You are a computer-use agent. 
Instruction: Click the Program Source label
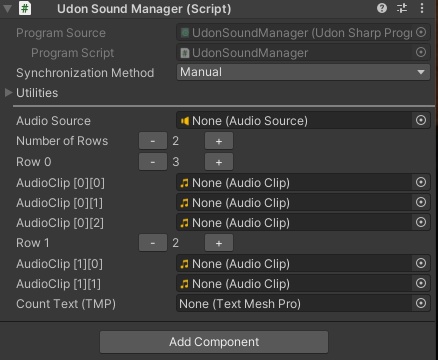tap(61, 33)
